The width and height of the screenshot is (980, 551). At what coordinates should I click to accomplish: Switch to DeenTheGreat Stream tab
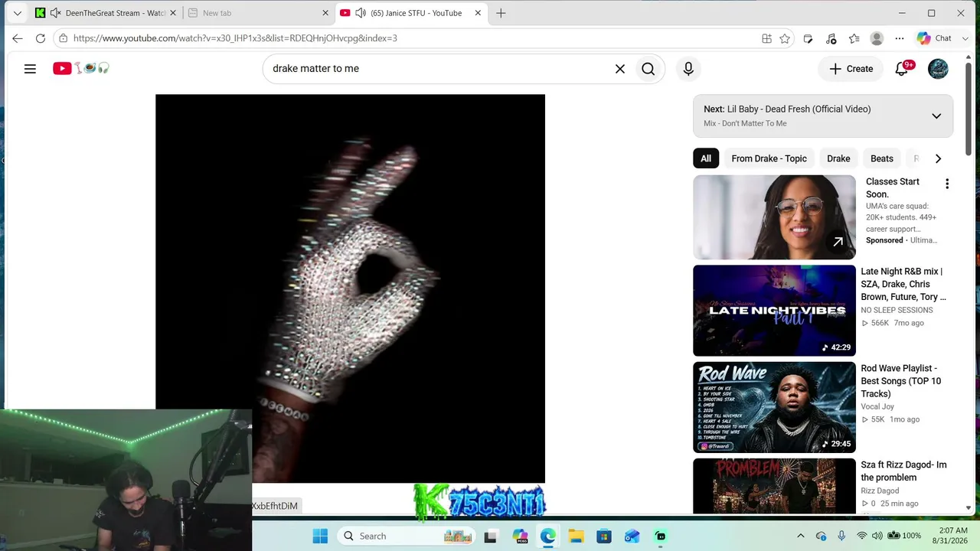[x=105, y=13]
